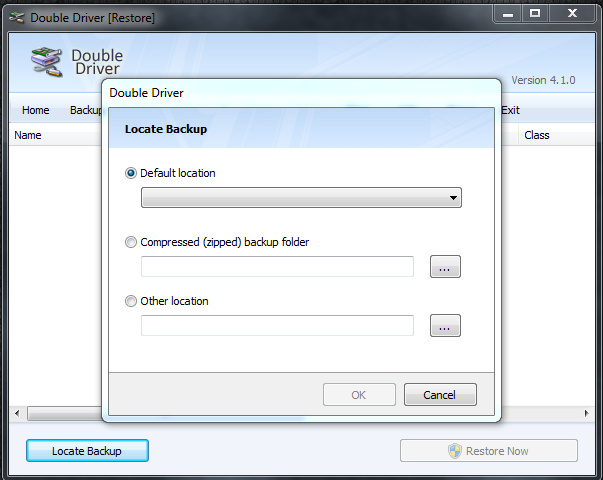The height and width of the screenshot is (480, 603).
Task: Open the Home menu item
Action: [35, 110]
